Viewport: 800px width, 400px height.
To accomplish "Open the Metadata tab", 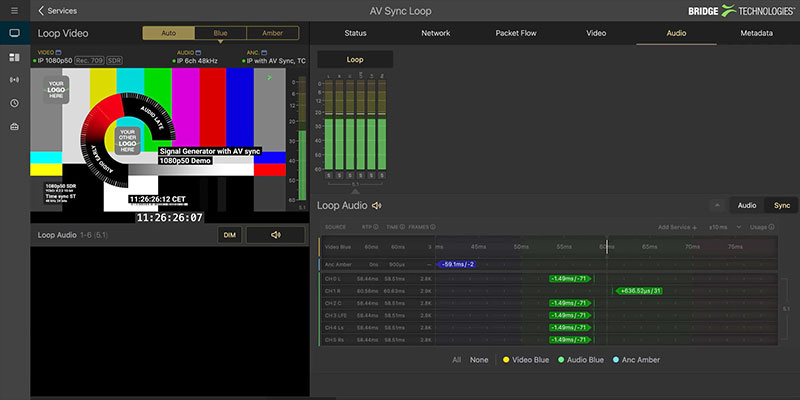I will pyautogui.click(x=756, y=33).
